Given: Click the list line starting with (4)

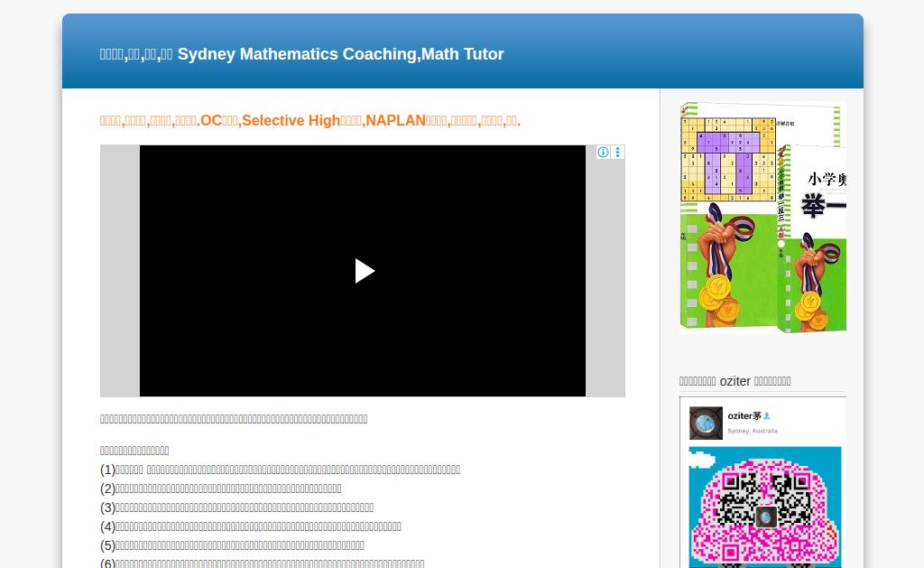Looking at the screenshot, I should click(x=251, y=526).
